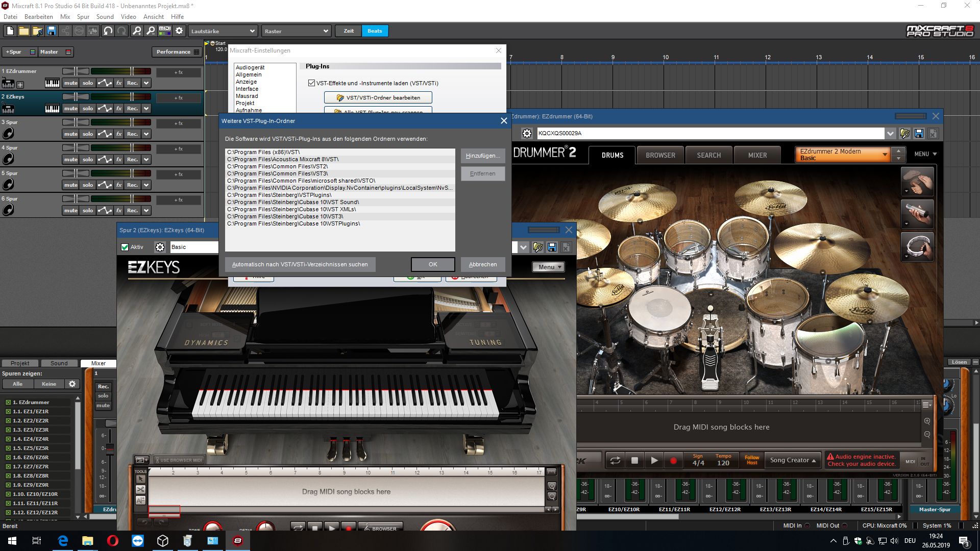Open the Spur menu
This screenshot has height=551, width=980.
83,17
